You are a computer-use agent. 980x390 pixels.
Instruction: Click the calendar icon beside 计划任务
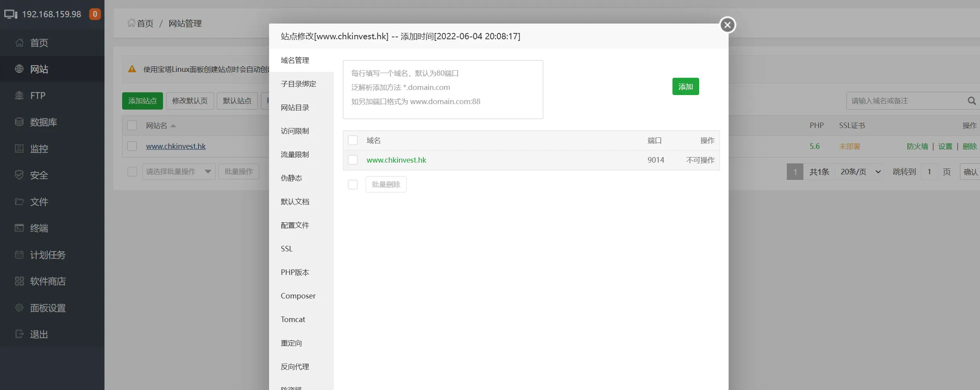click(19, 255)
